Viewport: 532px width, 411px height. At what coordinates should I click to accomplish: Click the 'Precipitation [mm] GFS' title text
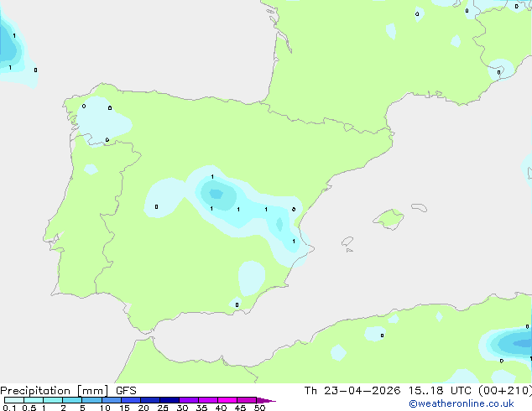[68, 391]
